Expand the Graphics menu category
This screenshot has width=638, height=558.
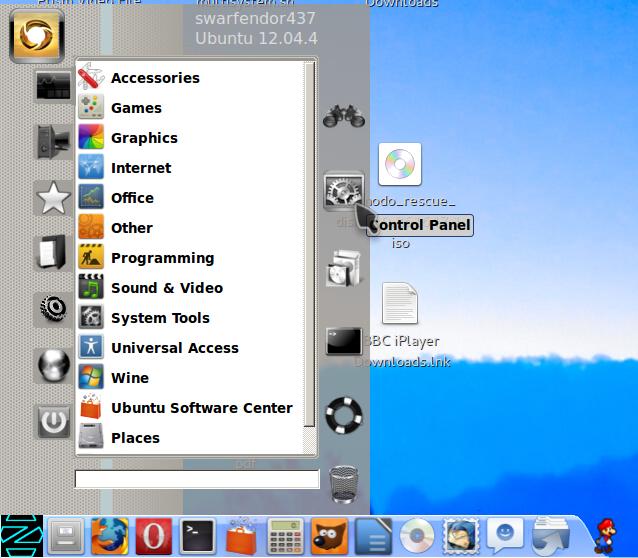(144, 138)
